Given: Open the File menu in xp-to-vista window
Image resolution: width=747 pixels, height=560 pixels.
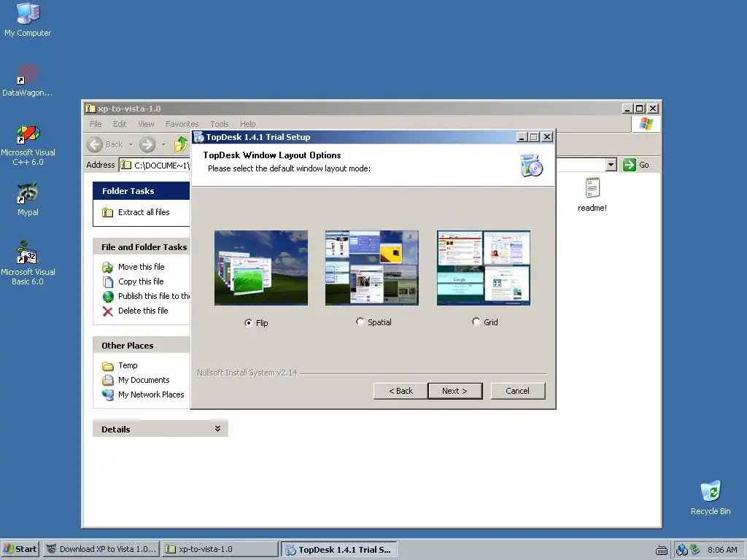Looking at the screenshot, I should 96,124.
